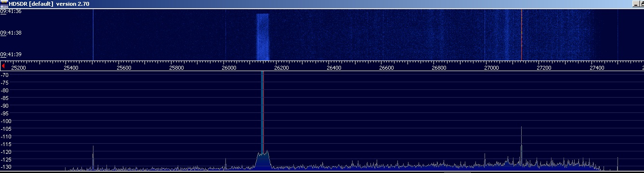Click the 26000 label on the frequency scale
644x173 pixels.
[x=229, y=68]
